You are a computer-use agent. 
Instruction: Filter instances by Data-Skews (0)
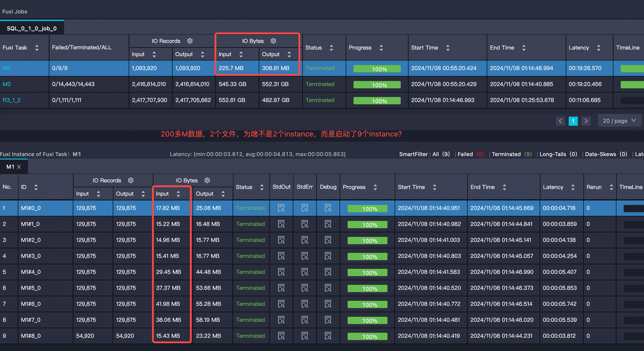tap(606, 154)
